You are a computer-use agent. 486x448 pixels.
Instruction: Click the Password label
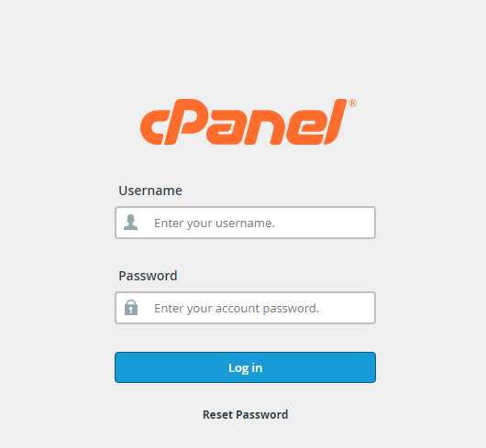click(148, 276)
